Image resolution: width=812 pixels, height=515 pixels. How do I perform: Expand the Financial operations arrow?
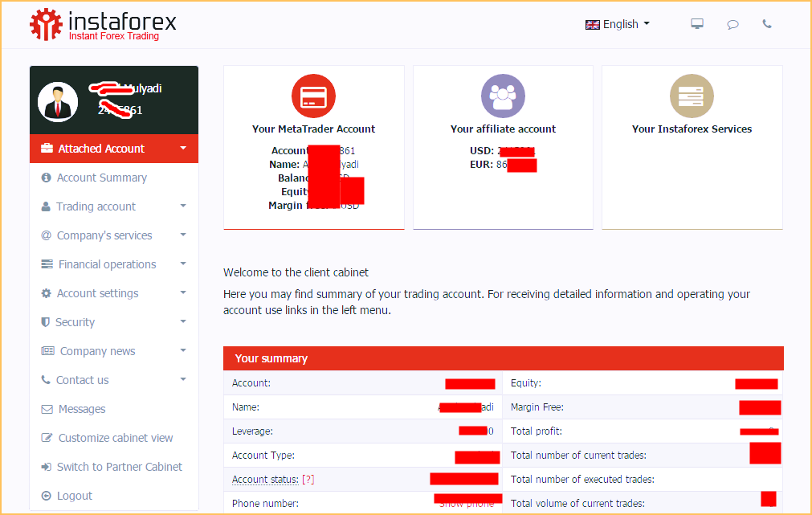[x=183, y=264]
